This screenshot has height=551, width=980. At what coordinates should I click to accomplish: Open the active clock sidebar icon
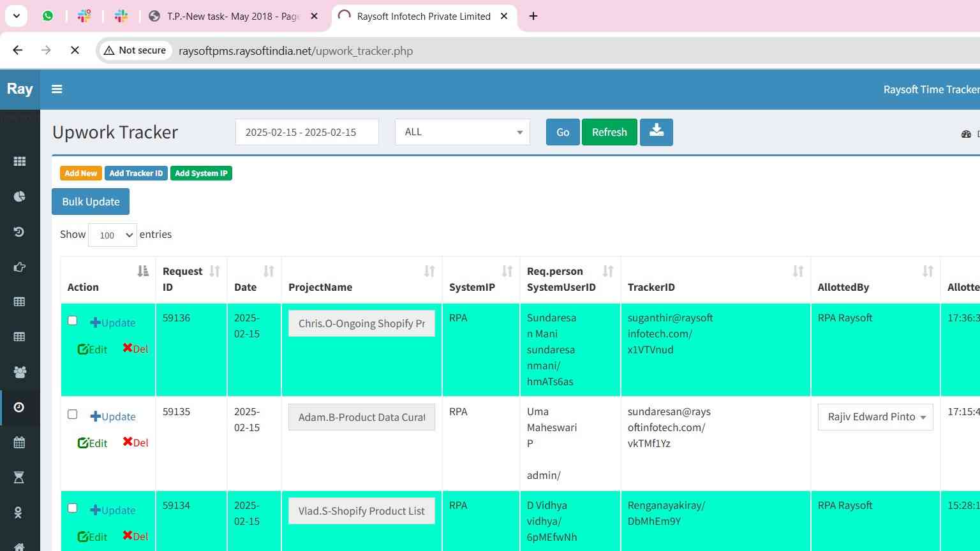pyautogui.click(x=19, y=407)
